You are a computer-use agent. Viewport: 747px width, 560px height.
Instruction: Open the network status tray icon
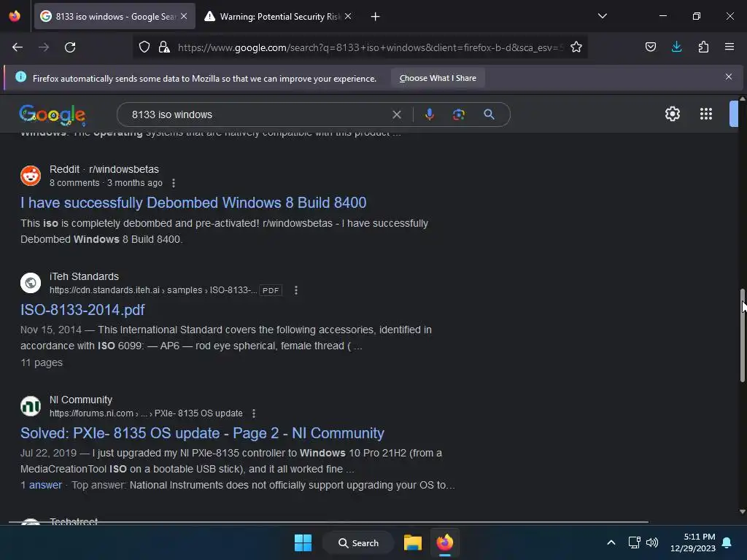click(x=634, y=542)
